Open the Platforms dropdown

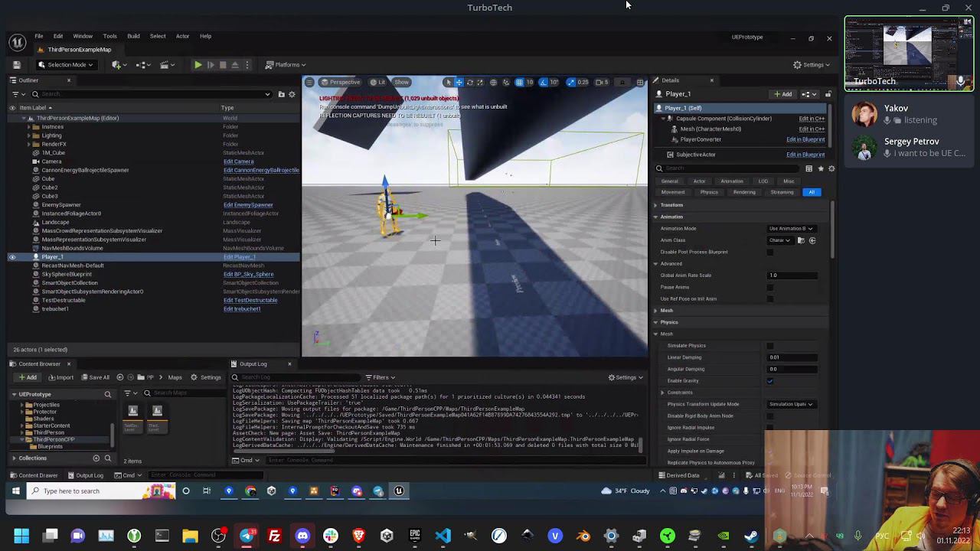tap(285, 65)
